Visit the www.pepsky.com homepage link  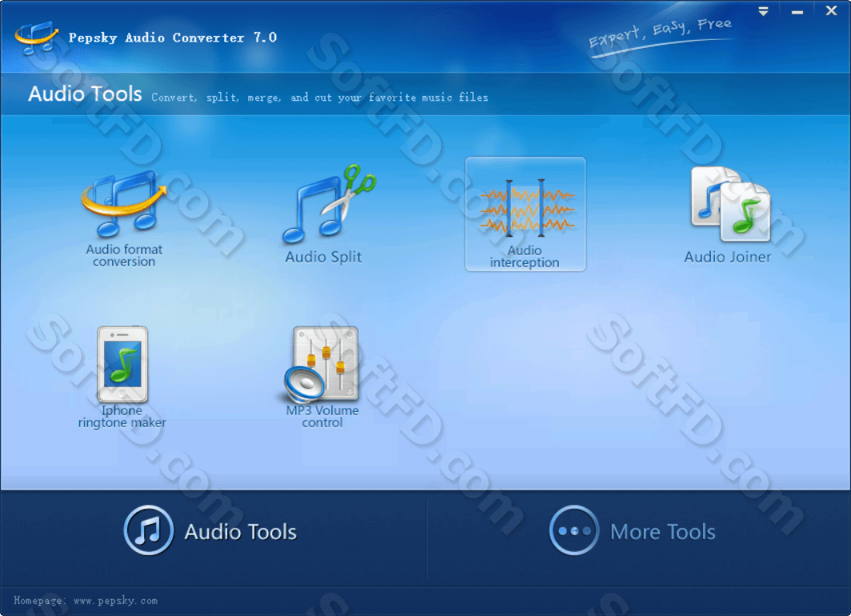tap(115, 601)
